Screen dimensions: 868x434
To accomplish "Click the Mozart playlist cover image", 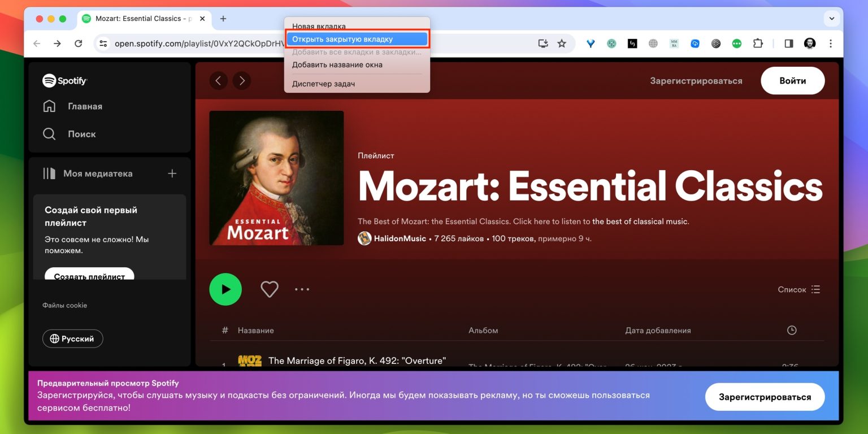I will coord(276,178).
